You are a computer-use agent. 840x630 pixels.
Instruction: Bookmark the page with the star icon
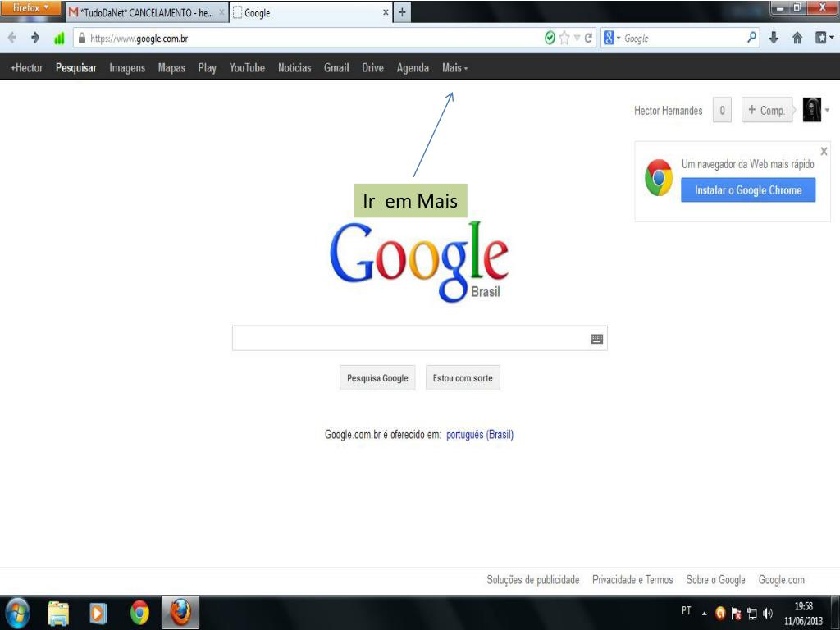tap(564, 38)
